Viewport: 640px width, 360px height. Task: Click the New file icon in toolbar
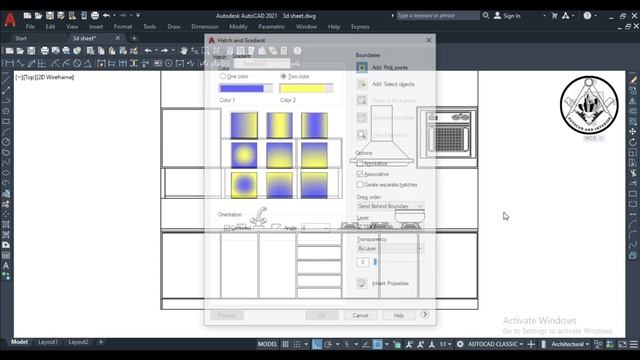click(9, 51)
